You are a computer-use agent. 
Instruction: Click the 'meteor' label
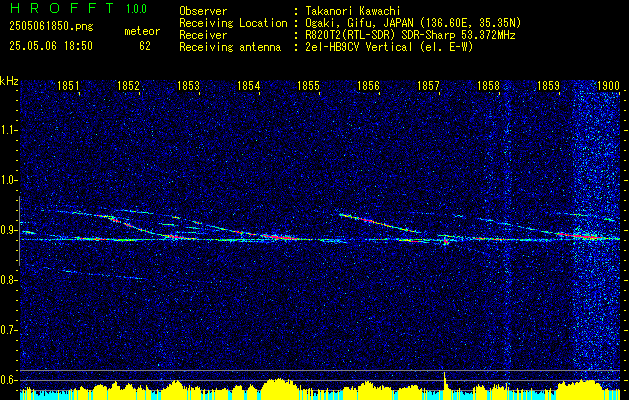(x=142, y=31)
